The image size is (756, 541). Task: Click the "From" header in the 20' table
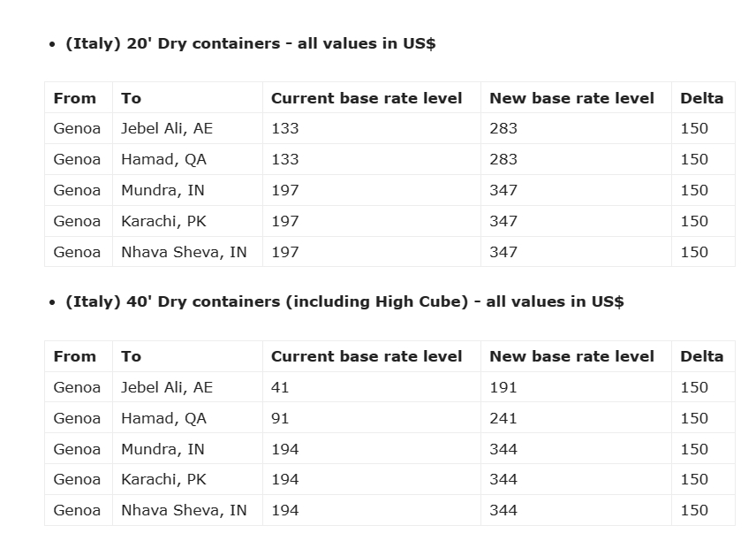pos(75,98)
